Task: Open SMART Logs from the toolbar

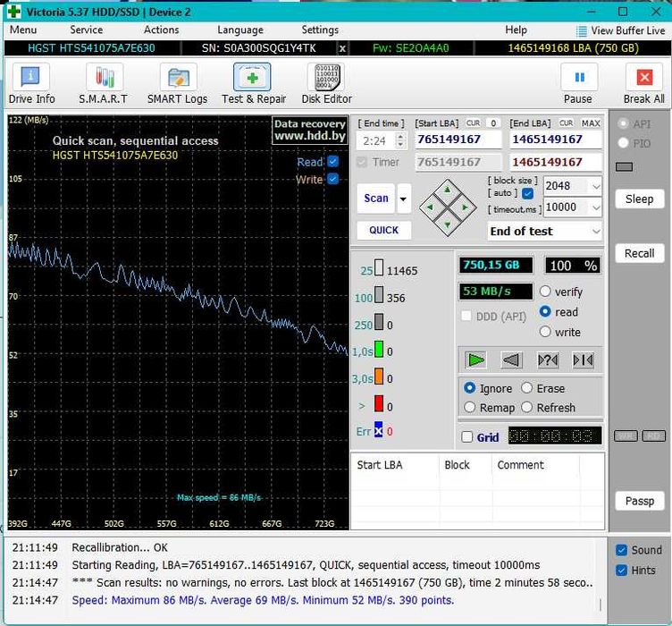Action: [177, 84]
